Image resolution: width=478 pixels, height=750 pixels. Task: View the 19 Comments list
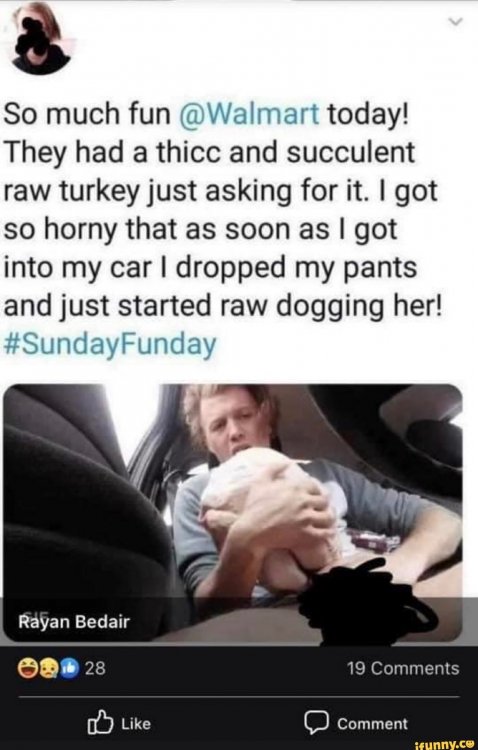click(403, 668)
